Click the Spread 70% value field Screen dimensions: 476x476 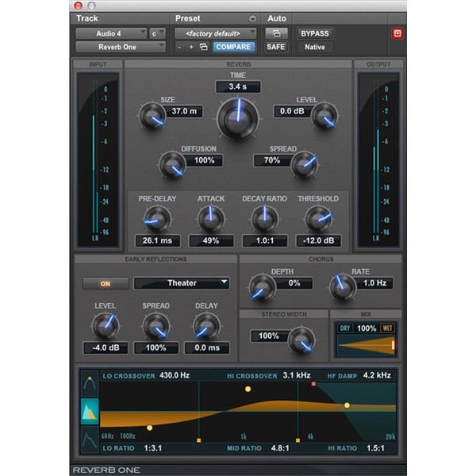click(272, 160)
